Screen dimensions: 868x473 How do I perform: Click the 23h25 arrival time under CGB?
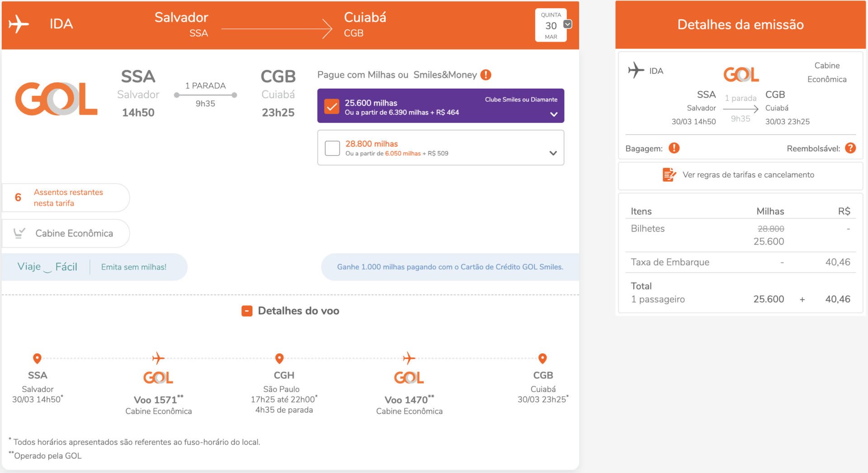[278, 113]
